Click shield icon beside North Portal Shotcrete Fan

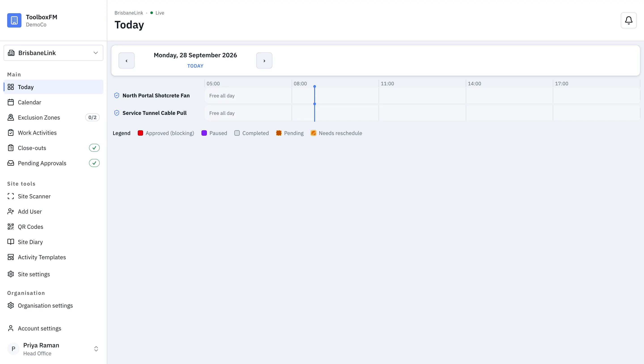coord(117,95)
